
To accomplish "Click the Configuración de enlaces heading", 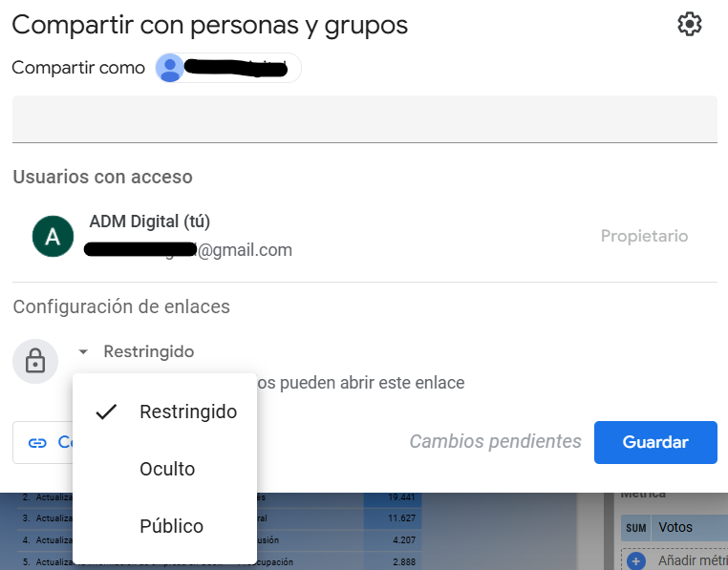I will (121, 306).
